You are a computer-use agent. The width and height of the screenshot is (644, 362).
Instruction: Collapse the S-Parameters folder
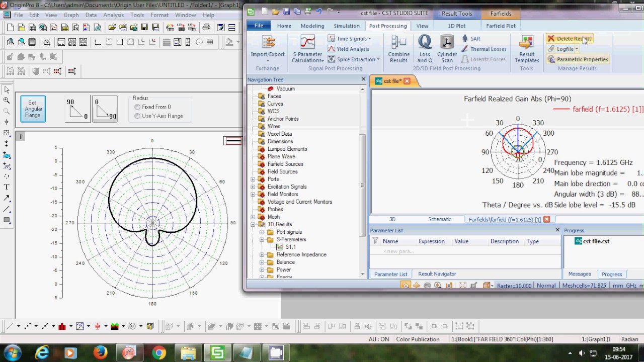coord(262,239)
